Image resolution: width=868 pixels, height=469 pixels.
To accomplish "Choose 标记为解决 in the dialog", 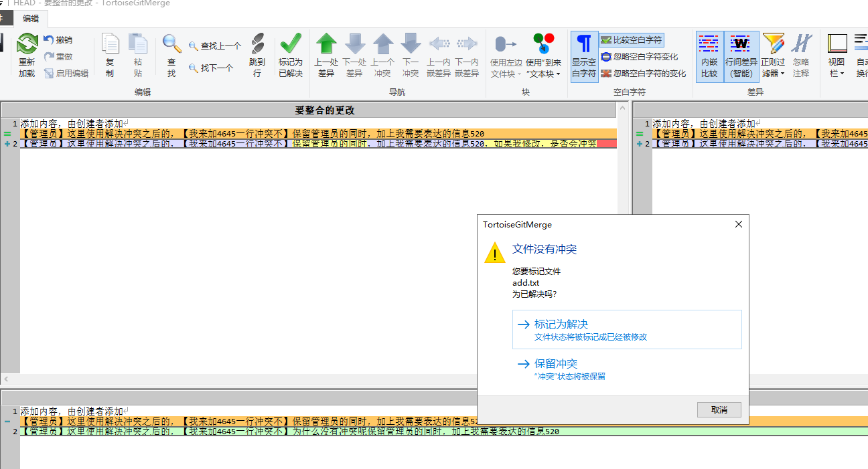I will pyautogui.click(x=627, y=329).
